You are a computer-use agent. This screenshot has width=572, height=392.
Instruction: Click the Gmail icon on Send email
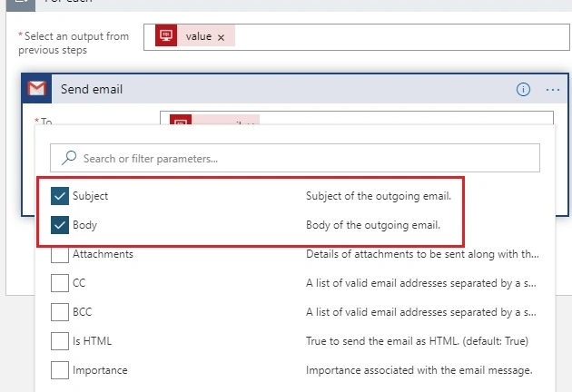[37, 89]
